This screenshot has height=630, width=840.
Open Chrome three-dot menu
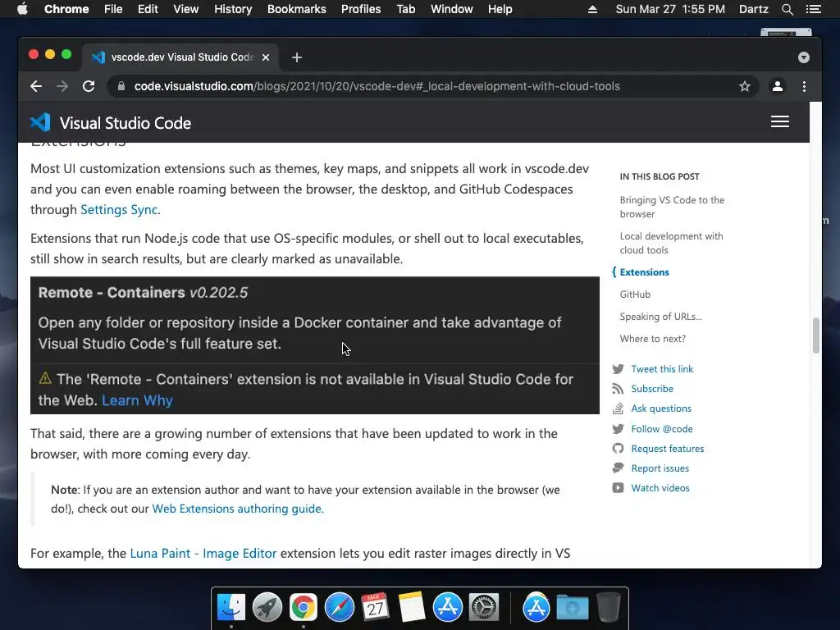click(x=804, y=86)
